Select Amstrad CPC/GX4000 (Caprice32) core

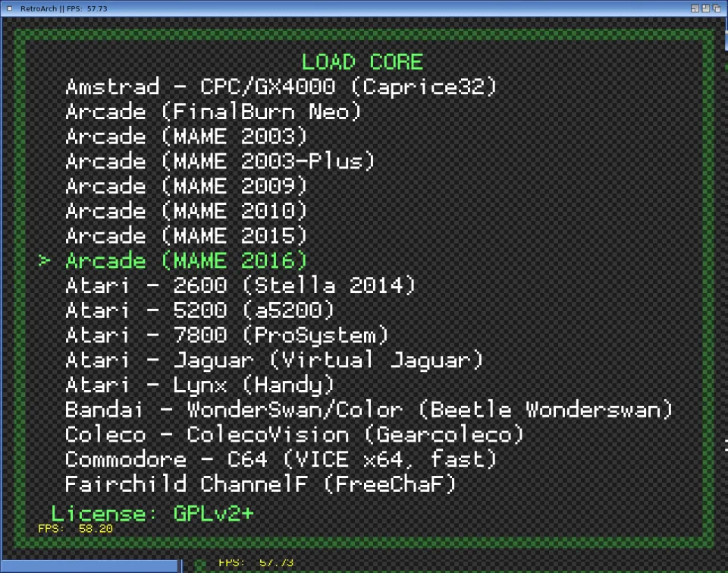point(281,87)
